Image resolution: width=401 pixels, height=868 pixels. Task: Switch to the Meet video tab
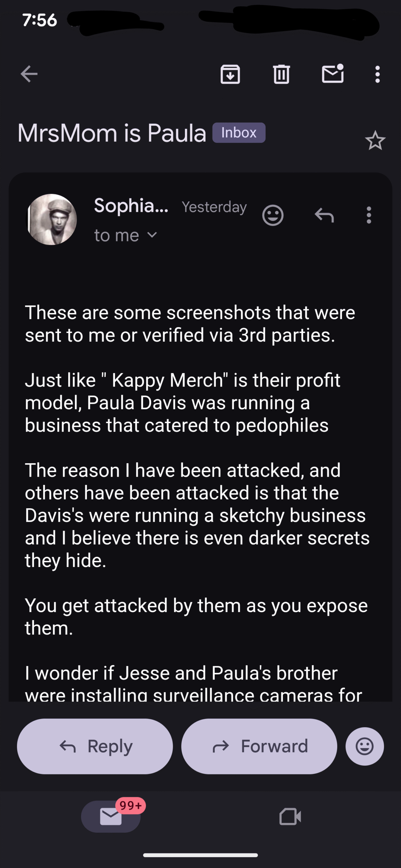click(x=290, y=816)
